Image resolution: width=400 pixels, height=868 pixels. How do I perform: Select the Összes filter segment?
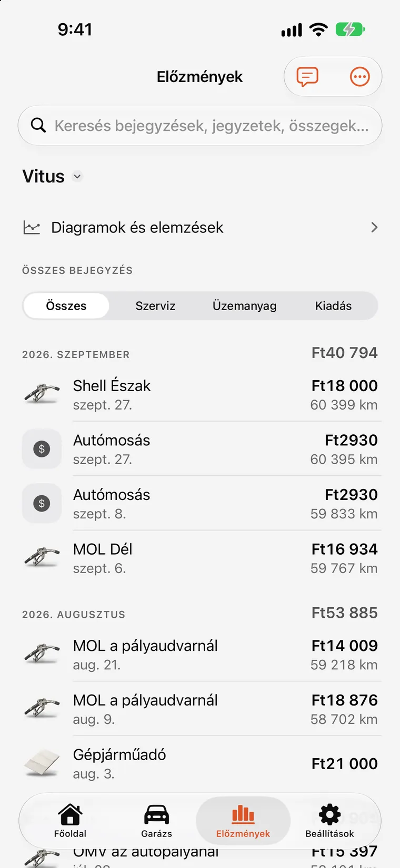[66, 306]
